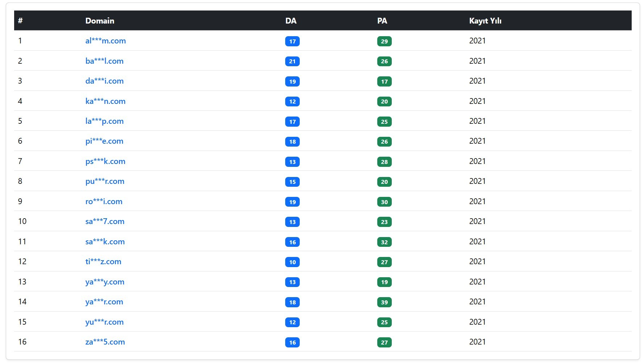
Task: Open the la***p.com link
Action: 104,121
